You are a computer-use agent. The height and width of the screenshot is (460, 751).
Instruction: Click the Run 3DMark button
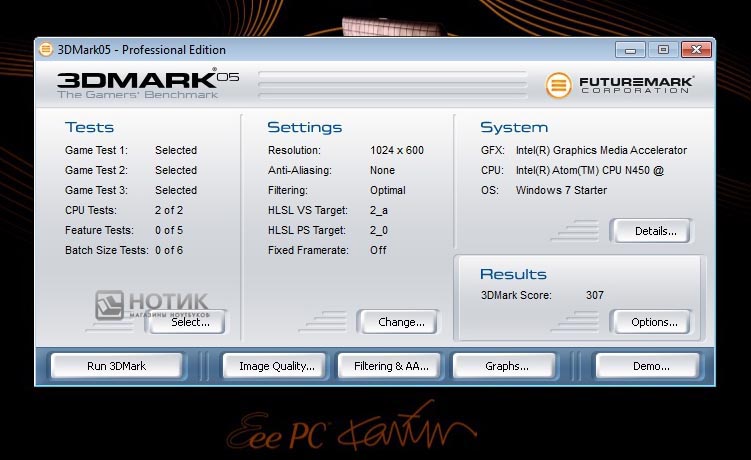(116, 366)
